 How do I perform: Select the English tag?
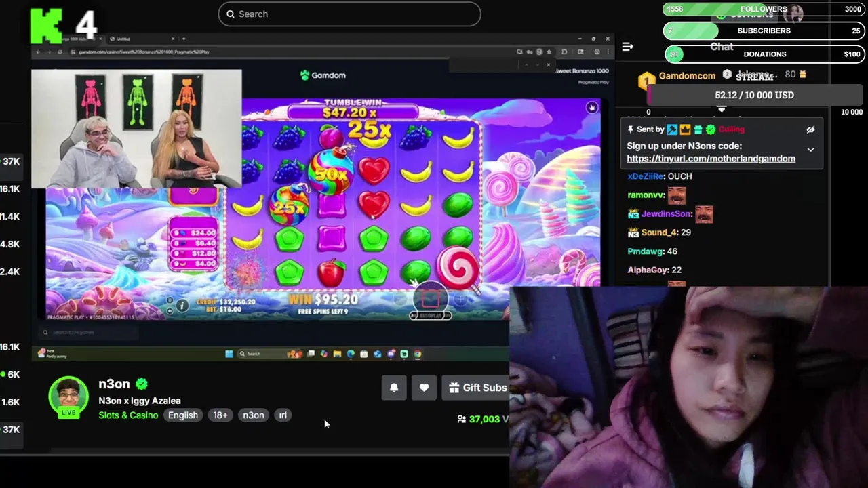click(x=183, y=415)
